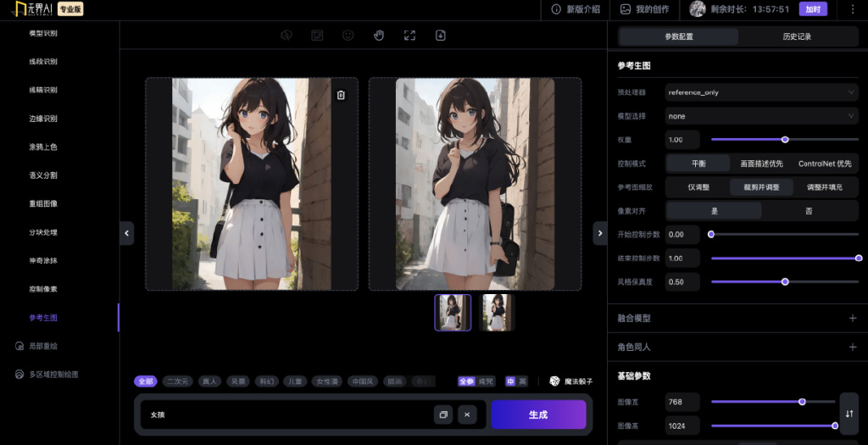Switch prompt language to 英
Image resolution: width=868 pixels, height=445 pixels.
click(522, 381)
